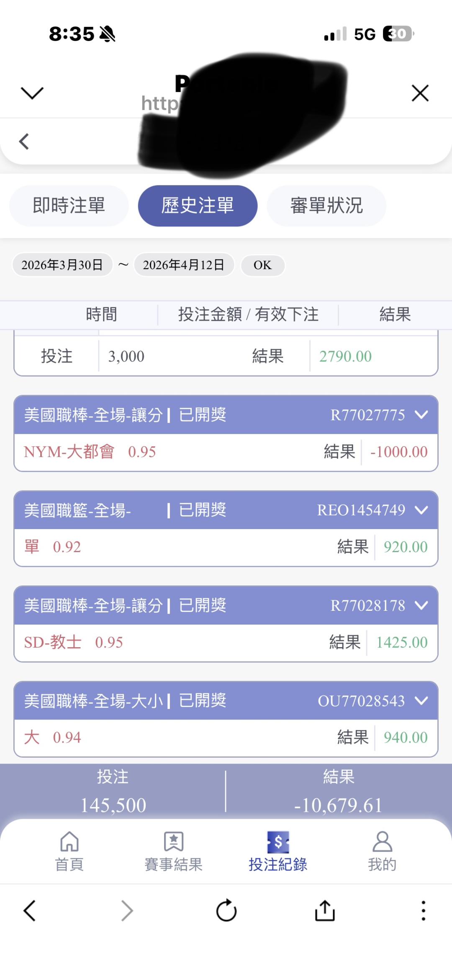Expand bet REO1454749 details
The height and width of the screenshot is (980, 452).
pos(421,510)
